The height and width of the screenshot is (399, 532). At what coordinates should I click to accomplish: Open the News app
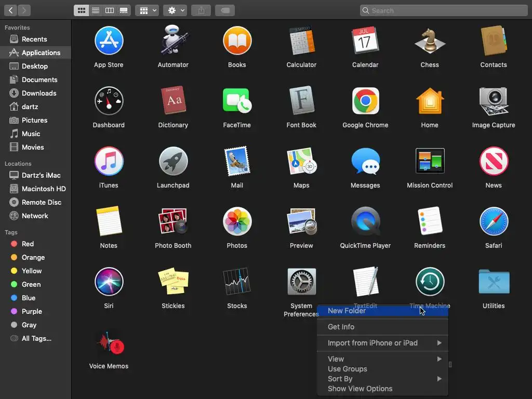494,161
